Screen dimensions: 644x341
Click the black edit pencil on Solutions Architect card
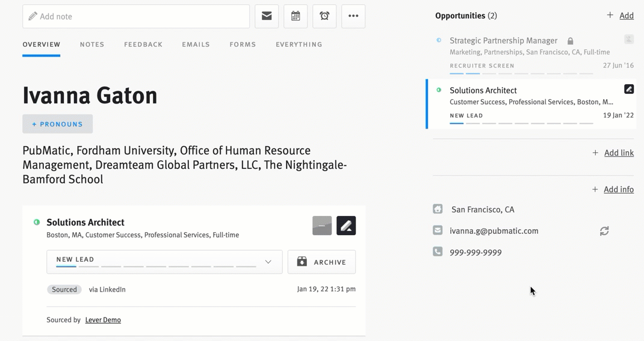(x=346, y=226)
